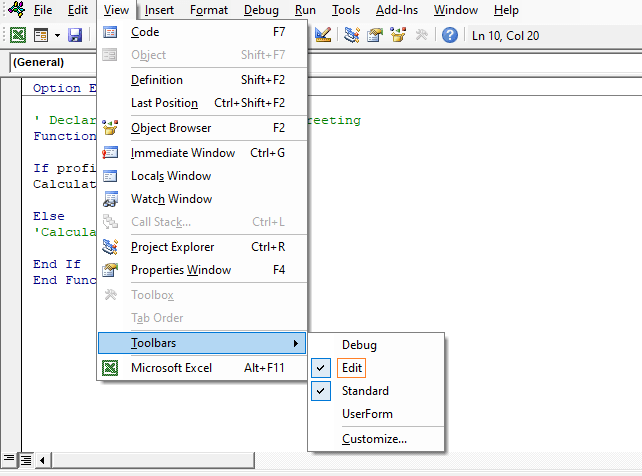Click the Project Explorer toolbar icon
642x476 pixels.
[352, 35]
